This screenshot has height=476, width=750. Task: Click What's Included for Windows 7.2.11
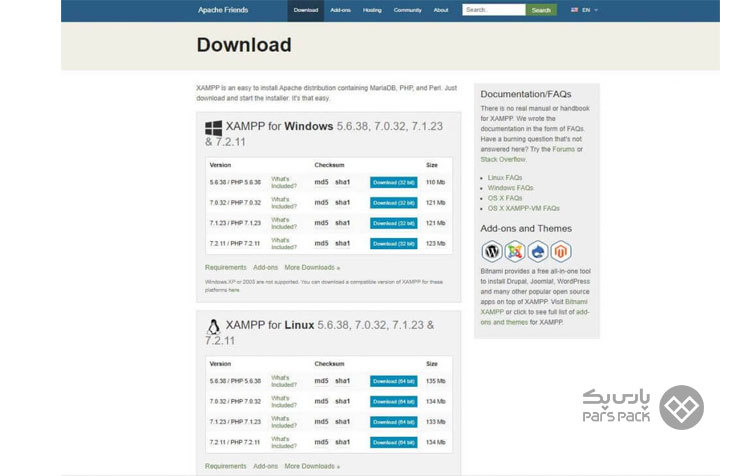284,244
